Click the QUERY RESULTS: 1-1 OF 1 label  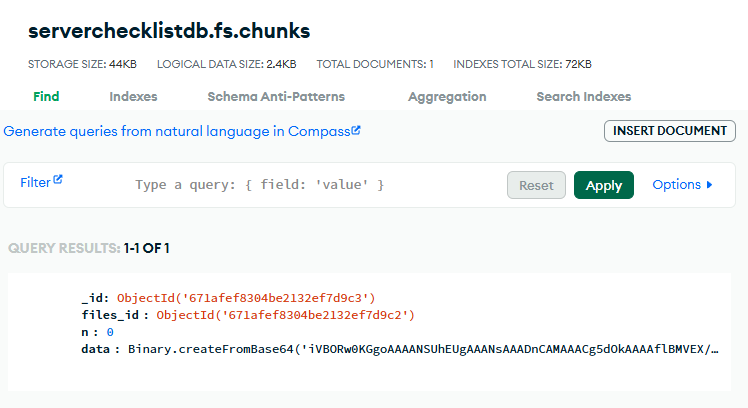click(x=89, y=248)
